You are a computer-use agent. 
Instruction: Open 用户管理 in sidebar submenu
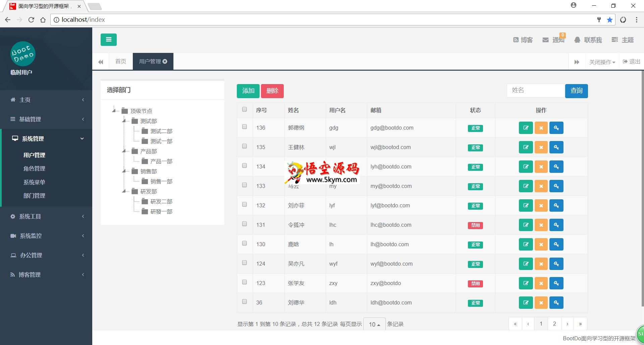(x=34, y=155)
